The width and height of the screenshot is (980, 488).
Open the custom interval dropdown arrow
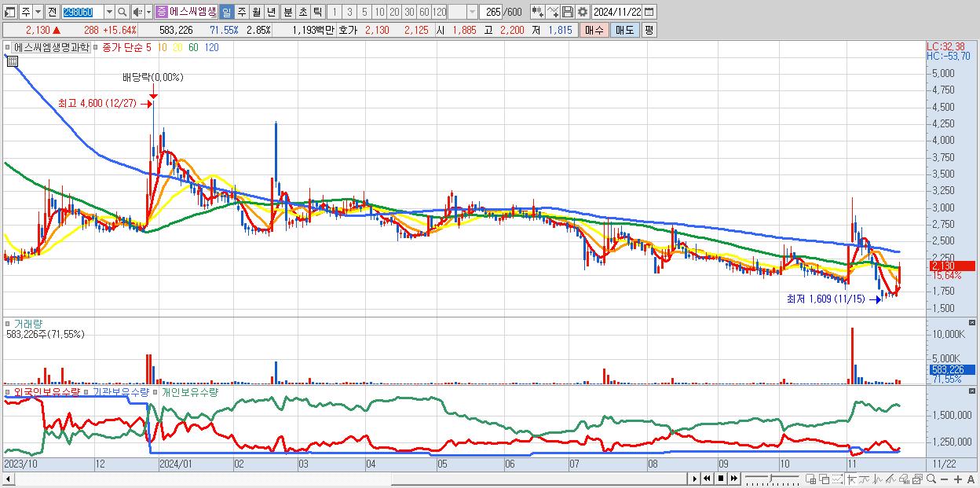(x=471, y=12)
